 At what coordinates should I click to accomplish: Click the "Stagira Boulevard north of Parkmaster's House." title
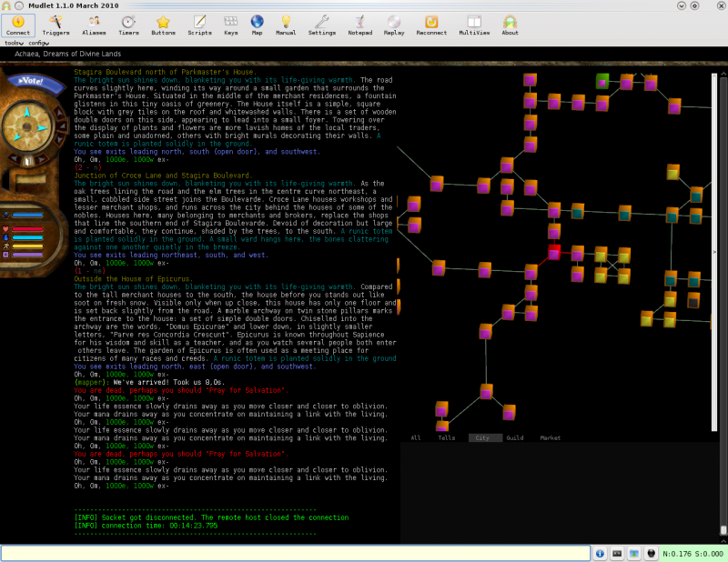coord(165,72)
